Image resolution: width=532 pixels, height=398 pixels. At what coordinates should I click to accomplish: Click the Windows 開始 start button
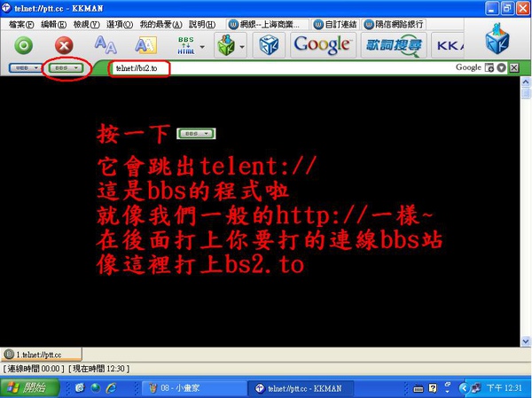click(x=30, y=387)
